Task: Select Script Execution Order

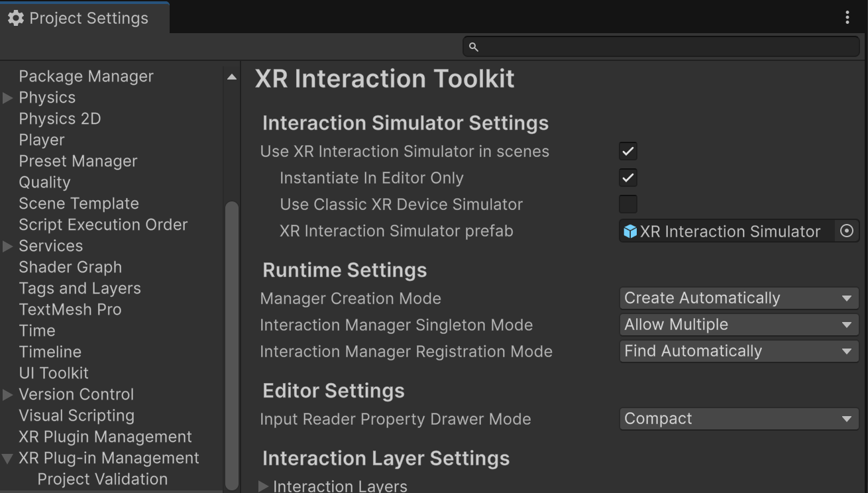Action: point(103,225)
